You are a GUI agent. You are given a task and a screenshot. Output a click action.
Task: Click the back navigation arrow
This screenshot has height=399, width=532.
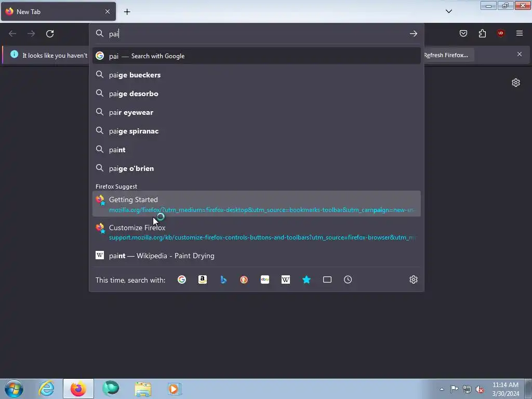pos(12,34)
